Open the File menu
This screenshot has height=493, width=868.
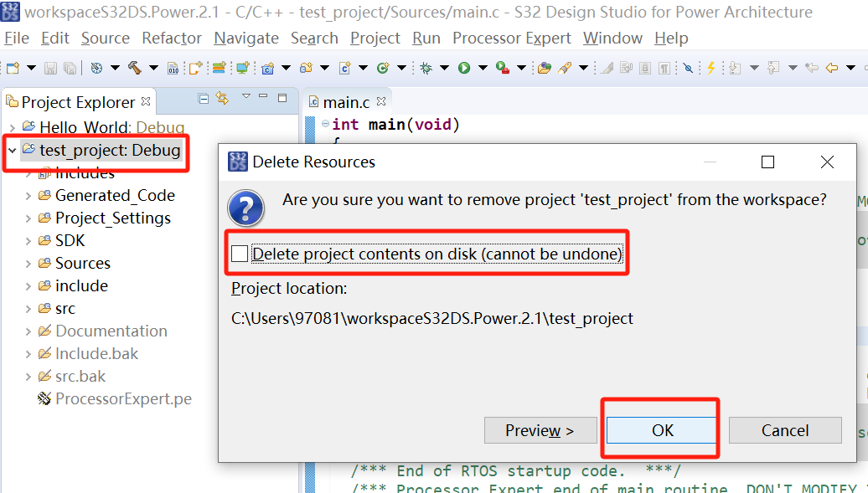(x=17, y=39)
